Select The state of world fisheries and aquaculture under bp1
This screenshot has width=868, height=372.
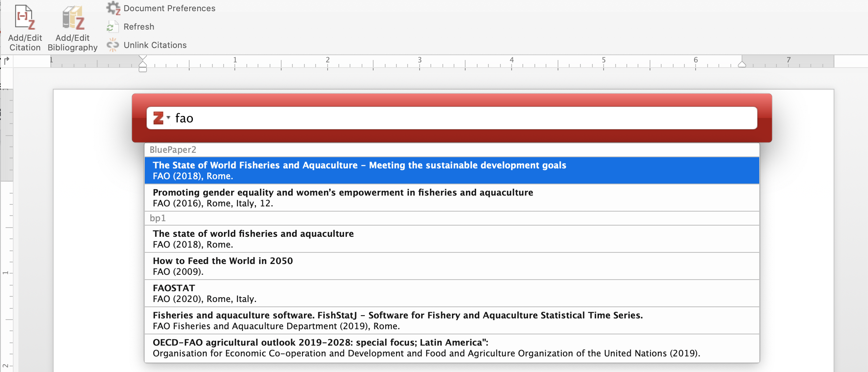(x=452, y=239)
